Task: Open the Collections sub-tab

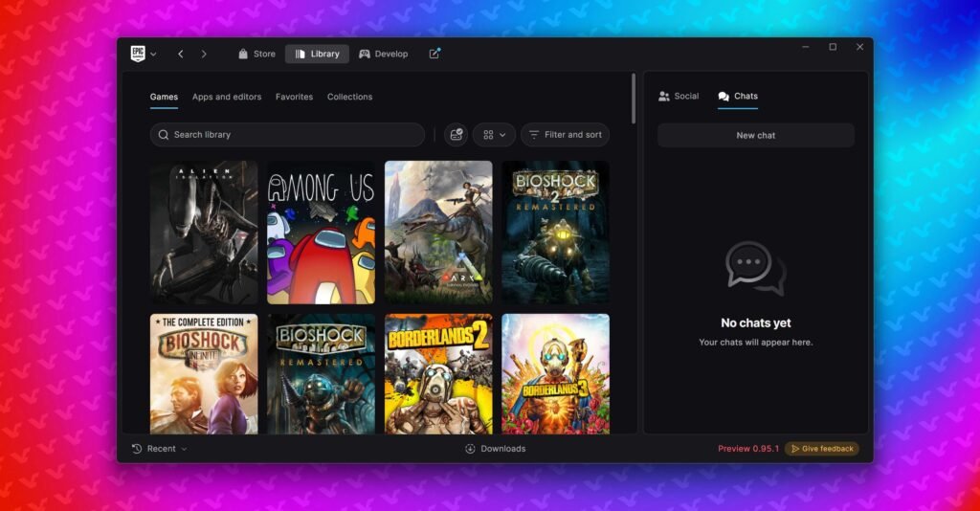Action: (350, 97)
